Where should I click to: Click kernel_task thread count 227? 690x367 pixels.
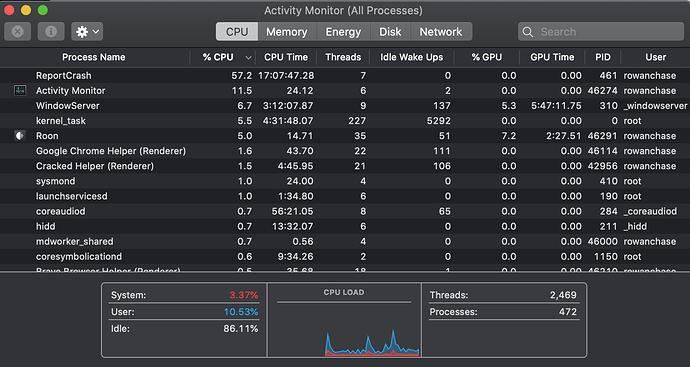(357, 121)
